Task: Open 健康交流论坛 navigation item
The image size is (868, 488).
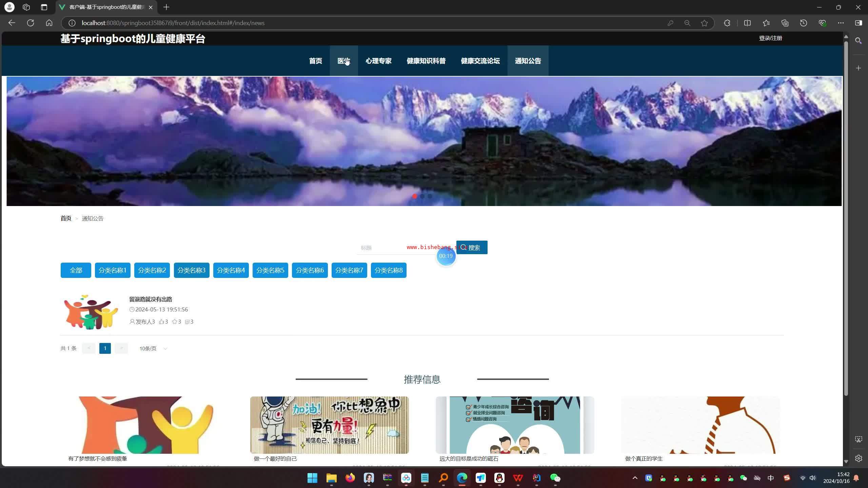Action: pyautogui.click(x=480, y=61)
